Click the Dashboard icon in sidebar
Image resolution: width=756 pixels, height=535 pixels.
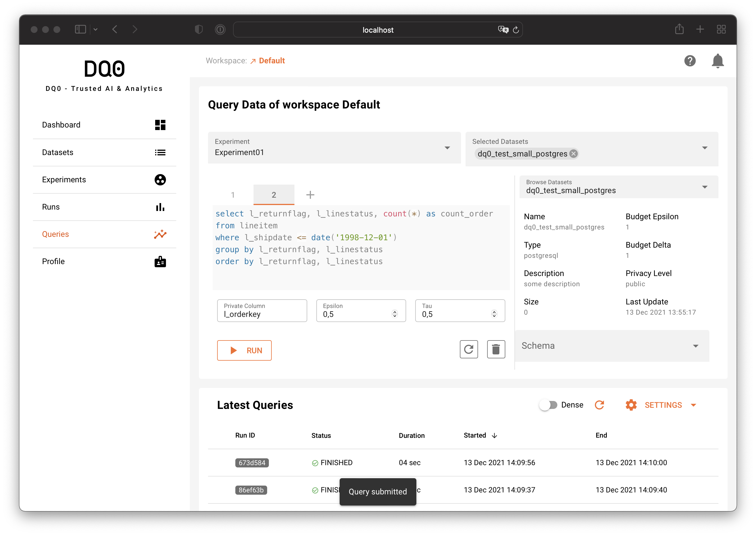click(x=160, y=124)
